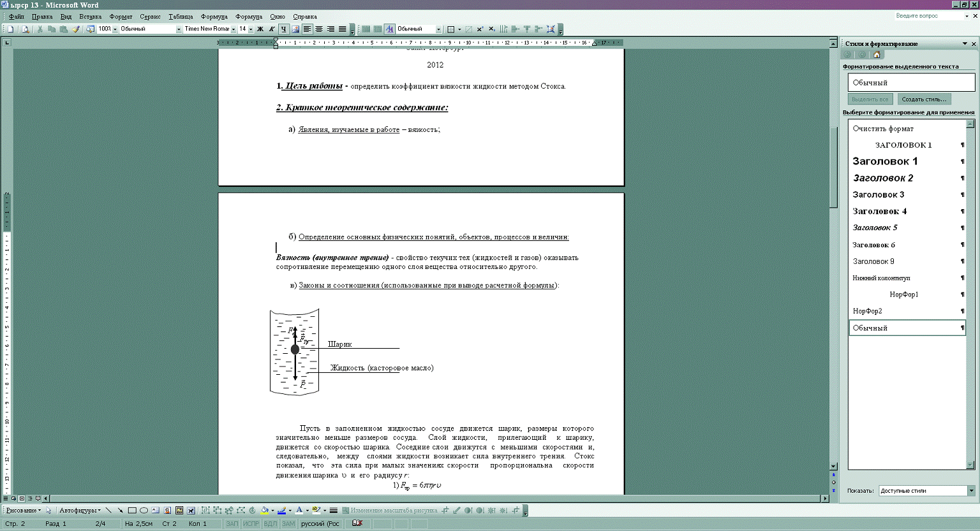Click the Создать стиль... button

coord(924,99)
